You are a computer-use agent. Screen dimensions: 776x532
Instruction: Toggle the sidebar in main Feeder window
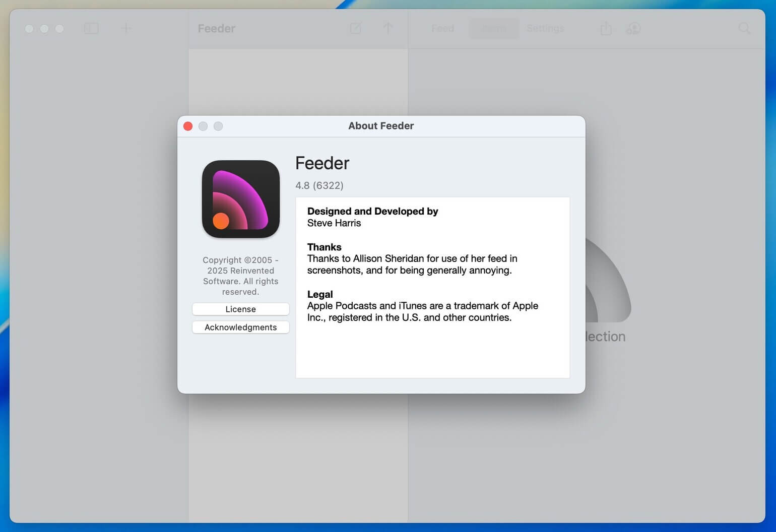tap(91, 28)
